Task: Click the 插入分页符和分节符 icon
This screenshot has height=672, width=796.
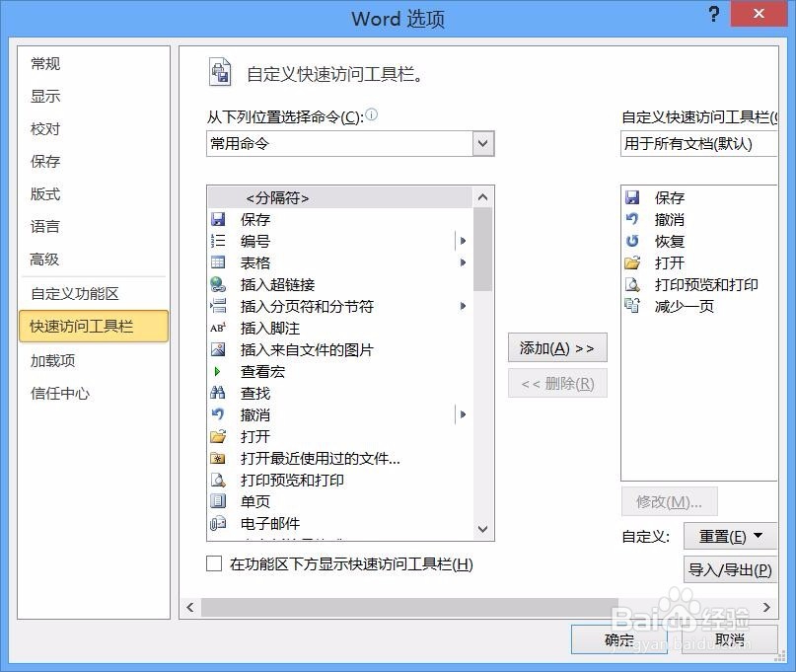Action: 218,306
